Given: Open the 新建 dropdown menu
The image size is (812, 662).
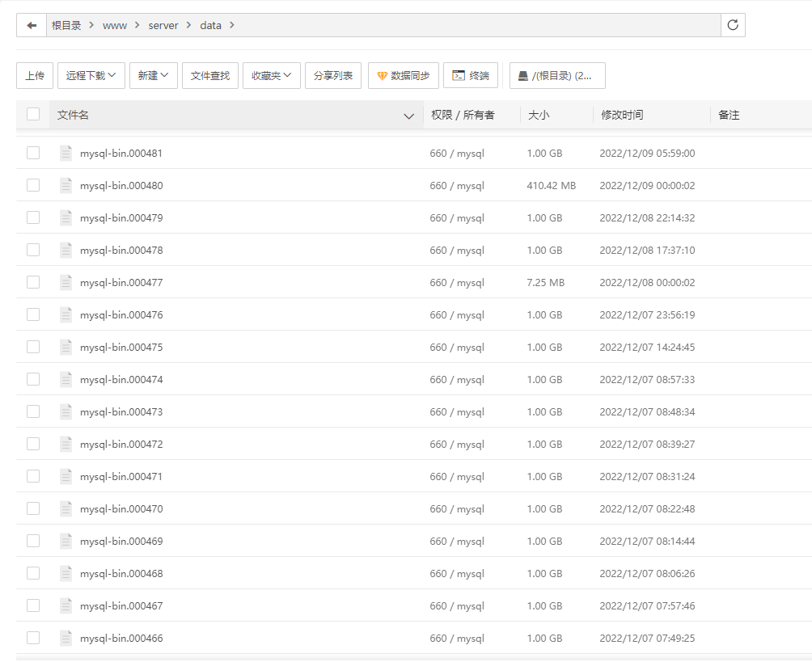Looking at the screenshot, I should [153, 75].
